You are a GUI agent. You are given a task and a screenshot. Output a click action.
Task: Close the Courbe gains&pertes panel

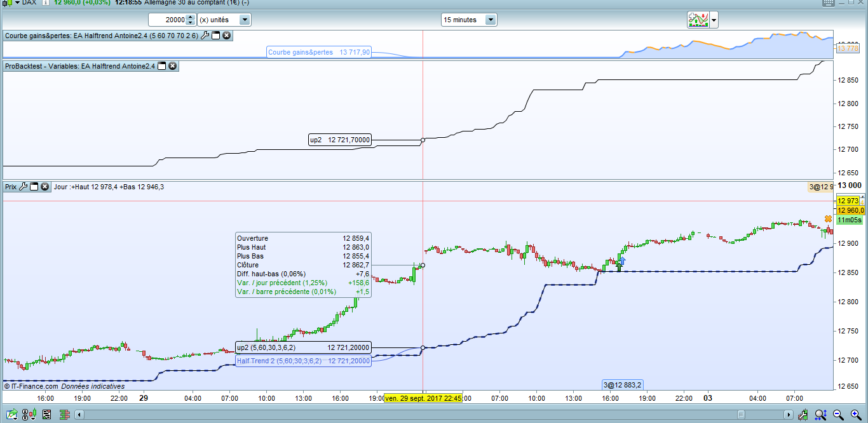point(226,36)
